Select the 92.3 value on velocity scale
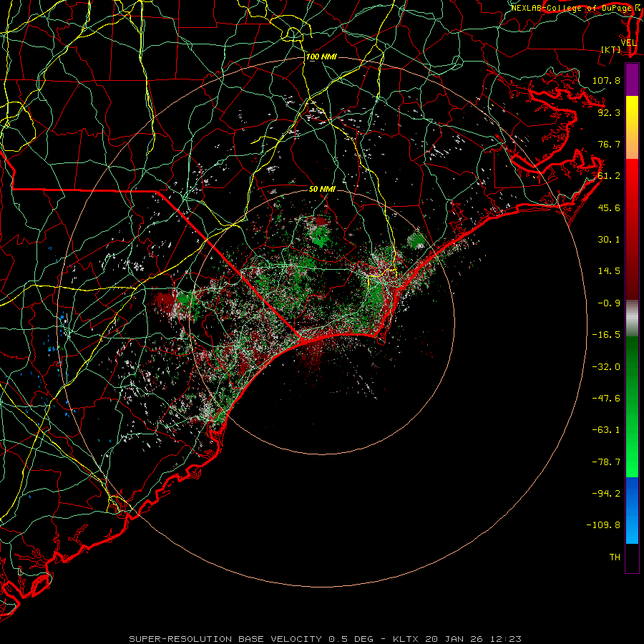 (x=609, y=112)
